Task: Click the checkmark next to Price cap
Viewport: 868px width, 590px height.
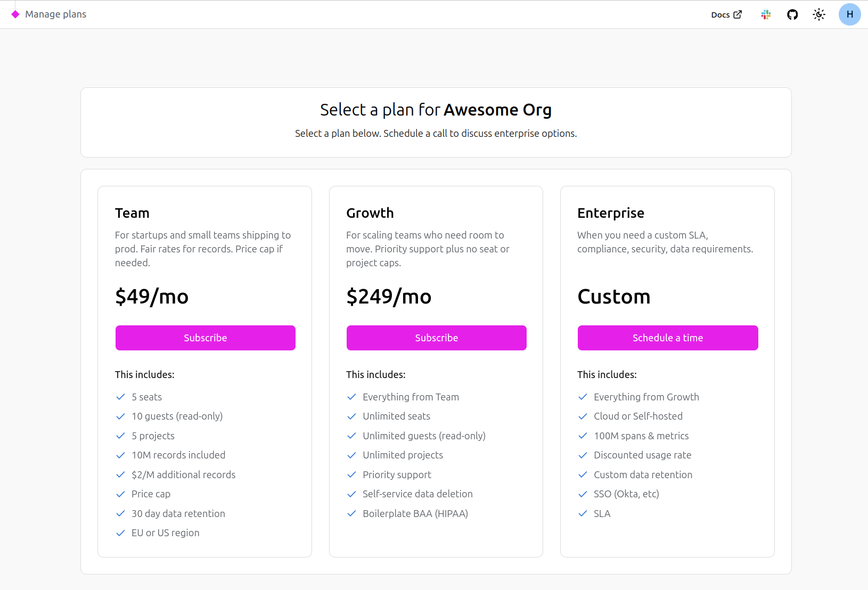Action: (120, 494)
